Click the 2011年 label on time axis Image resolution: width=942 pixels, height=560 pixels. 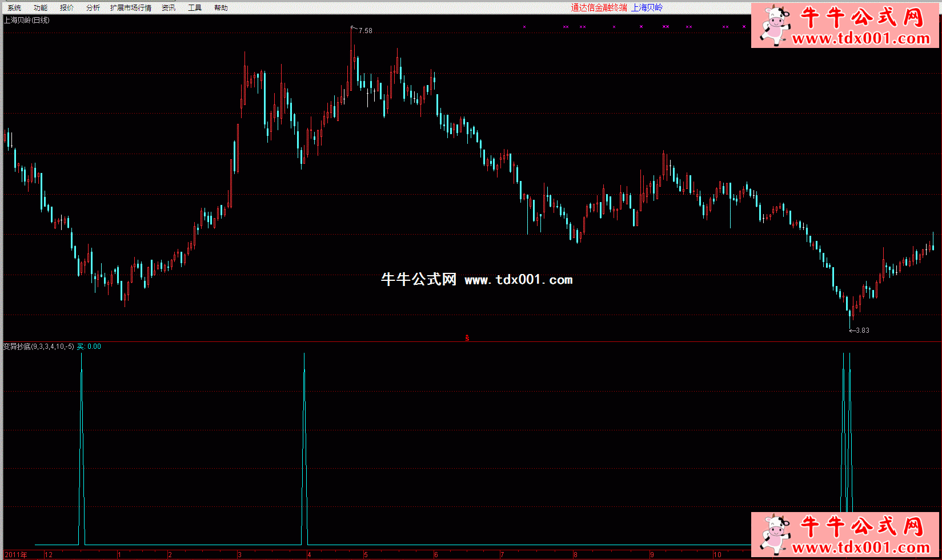pyautogui.click(x=15, y=555)
